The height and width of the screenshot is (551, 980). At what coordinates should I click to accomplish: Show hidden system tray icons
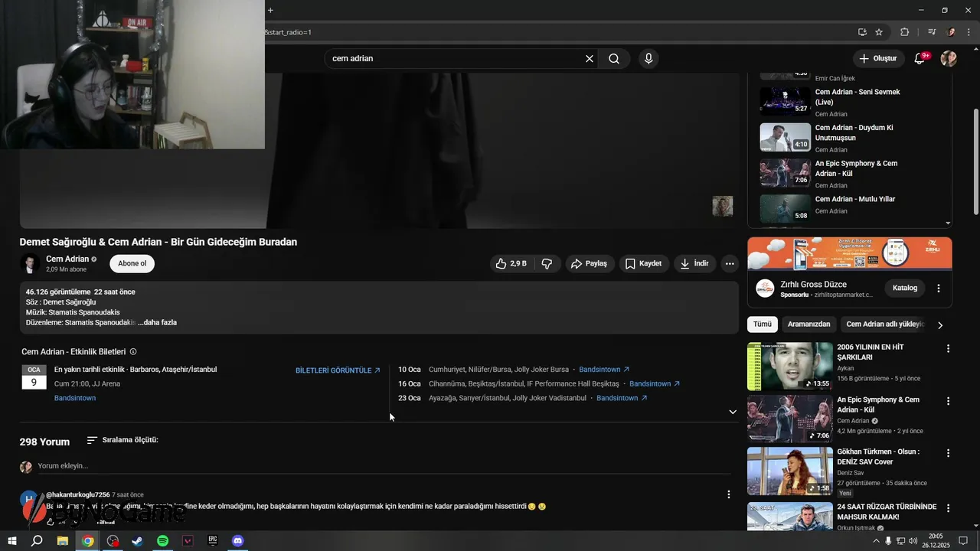pos(876,541)
